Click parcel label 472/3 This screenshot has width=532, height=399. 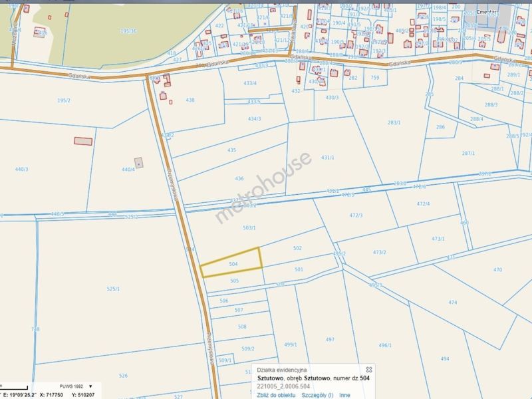point(356,215)
